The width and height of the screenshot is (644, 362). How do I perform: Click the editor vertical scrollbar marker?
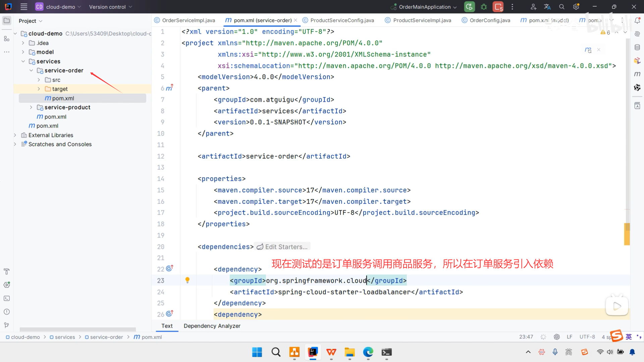[x=627, y=234]
